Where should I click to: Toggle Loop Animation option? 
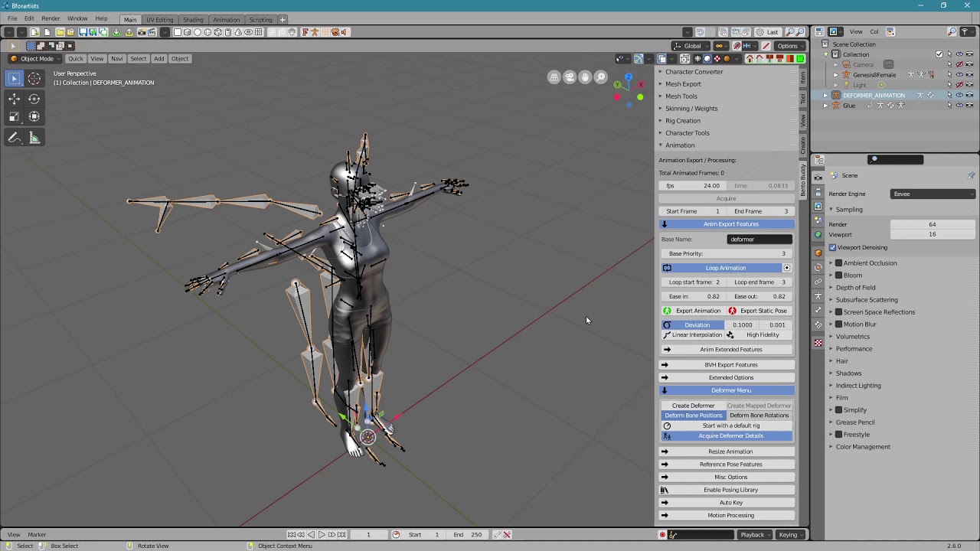pyautogui.click(x=726, y=268)
